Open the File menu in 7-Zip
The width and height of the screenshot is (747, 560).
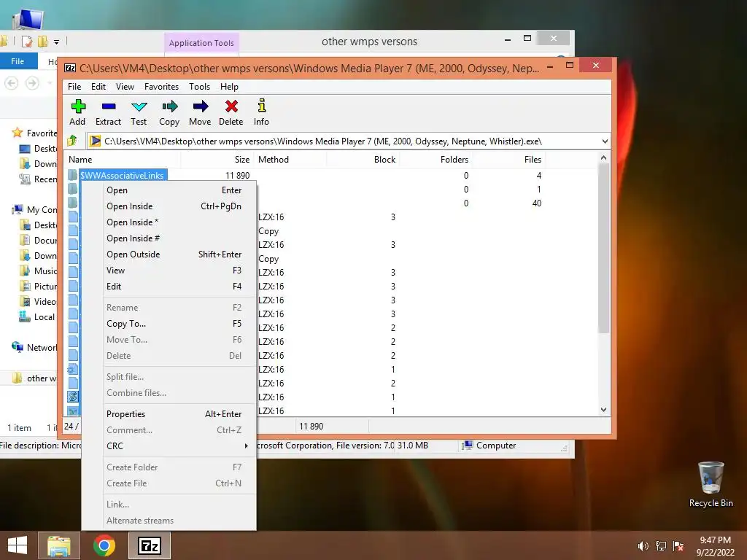pos(74,87)
